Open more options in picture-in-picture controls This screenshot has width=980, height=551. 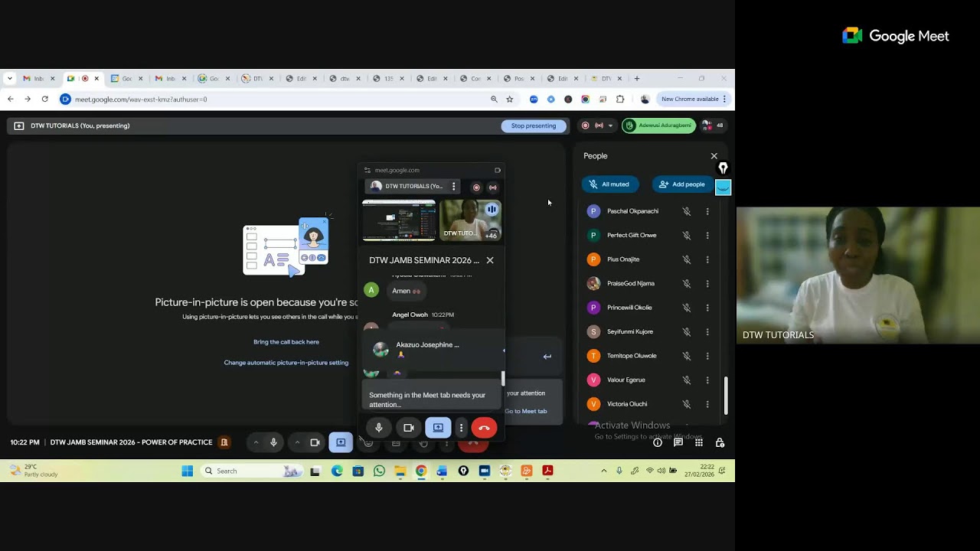[x=461, y=428]
